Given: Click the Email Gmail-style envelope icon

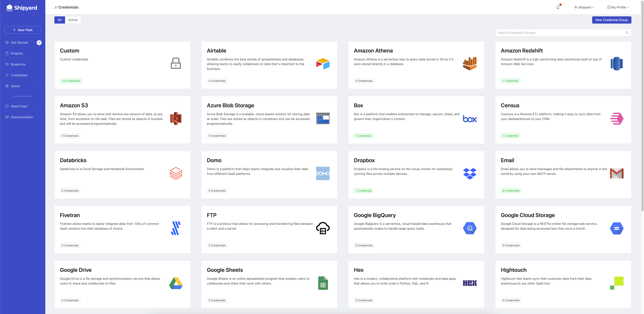Looking at the screenshot, I should [x=617, y=173].
